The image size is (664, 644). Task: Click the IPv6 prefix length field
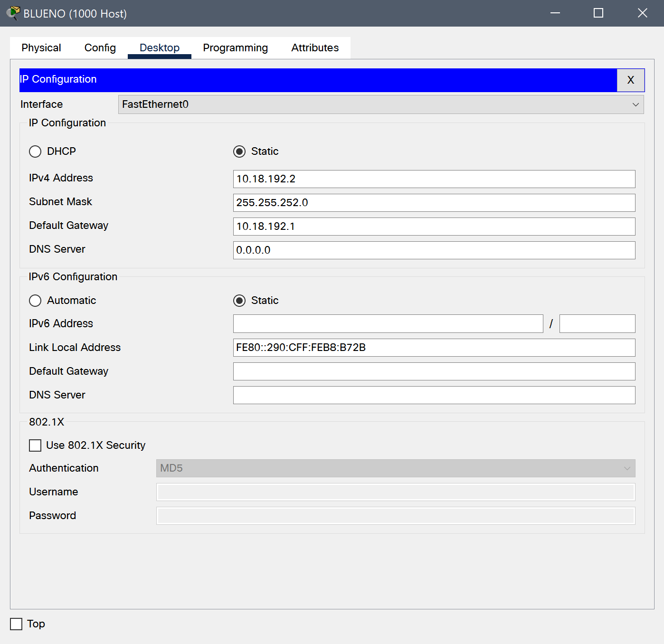pos(598,324)
